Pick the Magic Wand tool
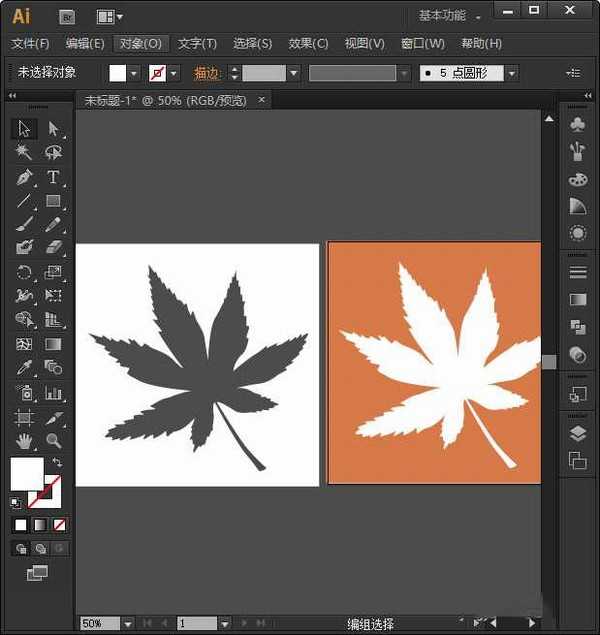 [x=25, y=152]
